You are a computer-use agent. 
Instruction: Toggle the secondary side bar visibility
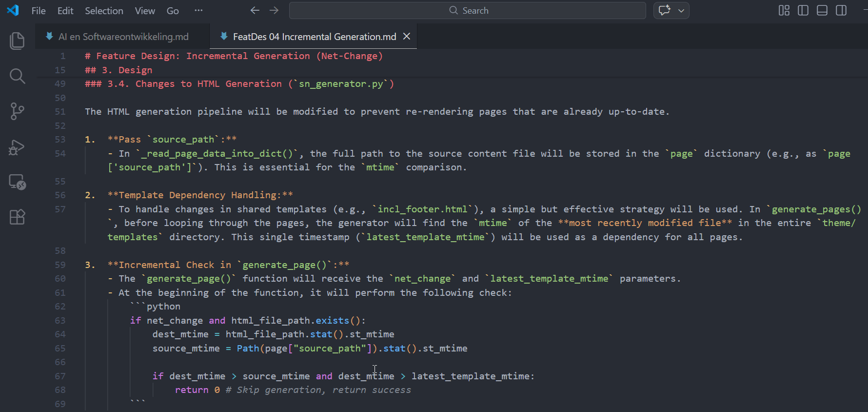841,10
